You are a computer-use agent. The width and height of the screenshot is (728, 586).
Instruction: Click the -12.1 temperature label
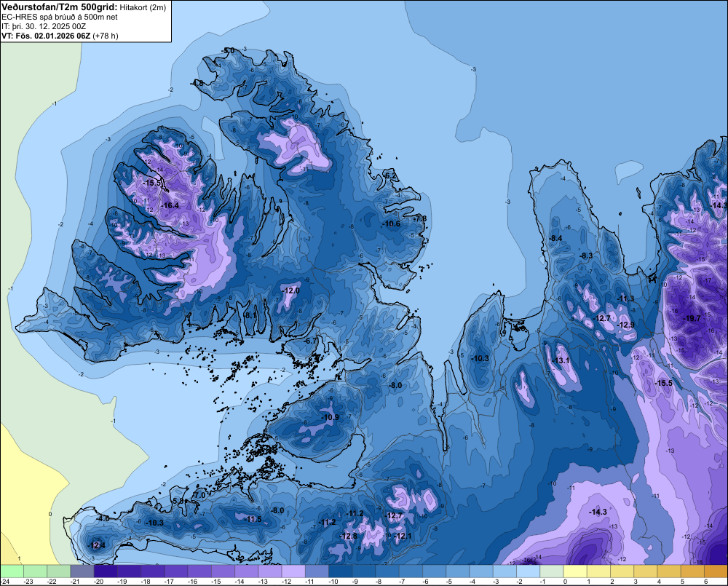pos(403,536)
